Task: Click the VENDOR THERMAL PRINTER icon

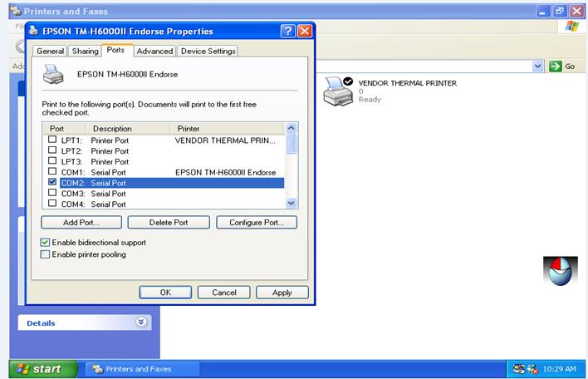Action: pyautogui.click(x=338, y=91)
